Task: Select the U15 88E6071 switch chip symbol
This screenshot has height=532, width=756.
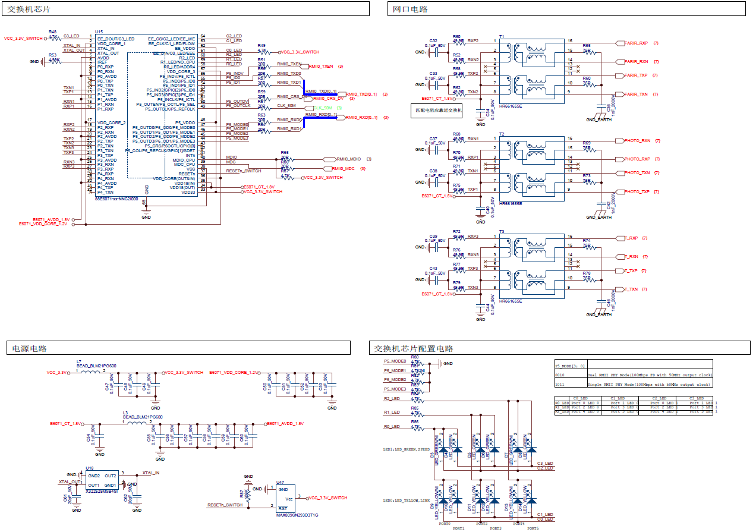Action: coord(146,115)
